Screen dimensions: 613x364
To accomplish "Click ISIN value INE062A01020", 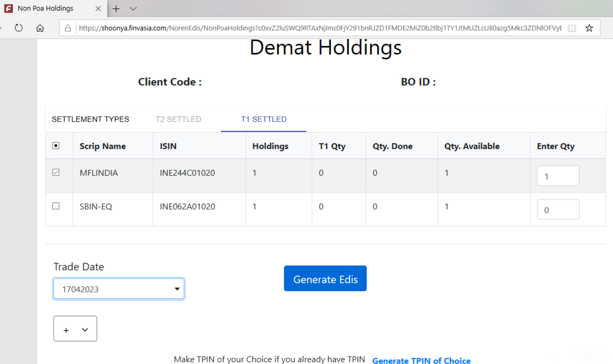I will pyautogui.click(x=188, y=206).
